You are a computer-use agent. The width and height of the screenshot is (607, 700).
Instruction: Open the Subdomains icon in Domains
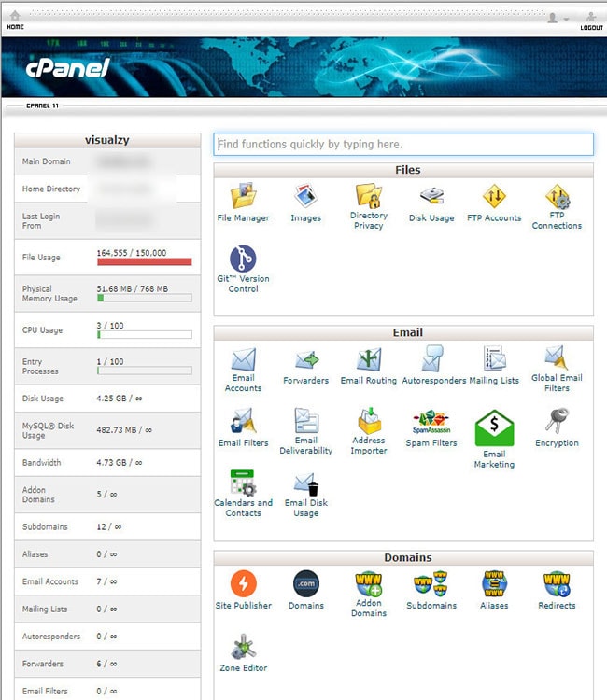(431, 583)
